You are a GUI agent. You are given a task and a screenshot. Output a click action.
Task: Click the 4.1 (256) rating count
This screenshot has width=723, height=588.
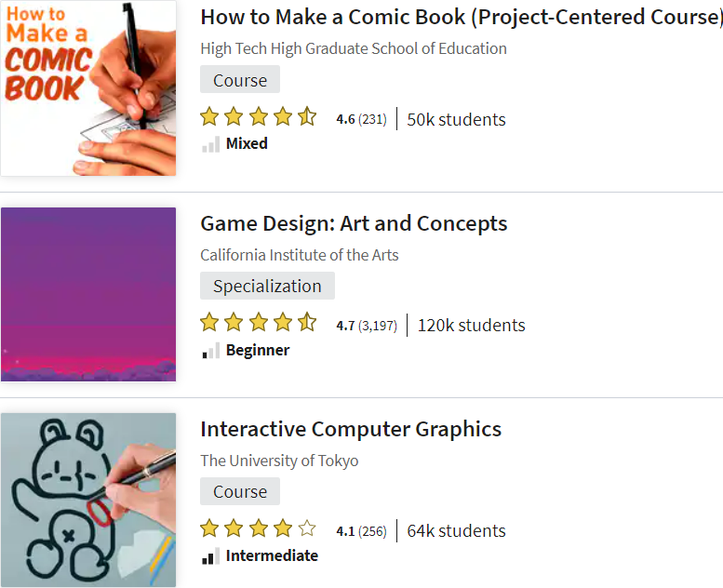361,531
